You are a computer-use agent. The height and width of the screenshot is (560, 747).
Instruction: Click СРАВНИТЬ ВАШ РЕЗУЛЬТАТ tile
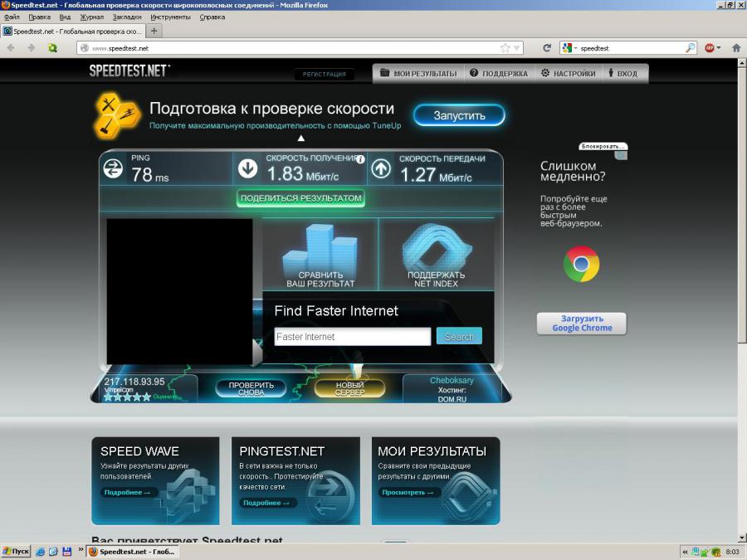point(320,255)
